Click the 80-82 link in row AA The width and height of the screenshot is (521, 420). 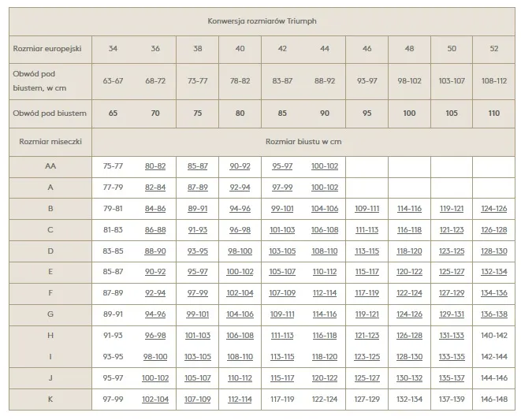click(155, 166)
